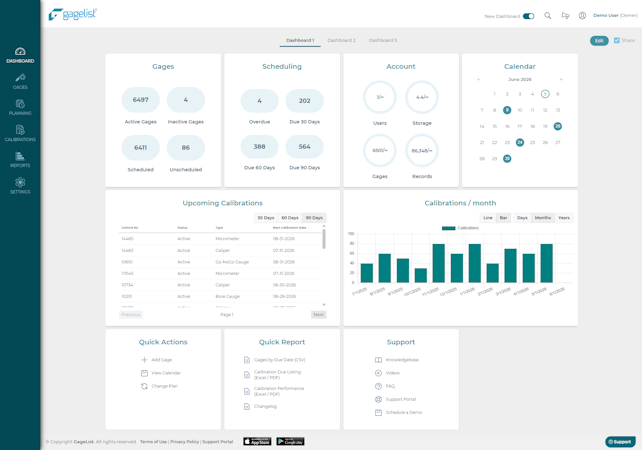Click the Edit dashboard button
The height and width of the screenshot is (450, 642).
tap(599, 41)
